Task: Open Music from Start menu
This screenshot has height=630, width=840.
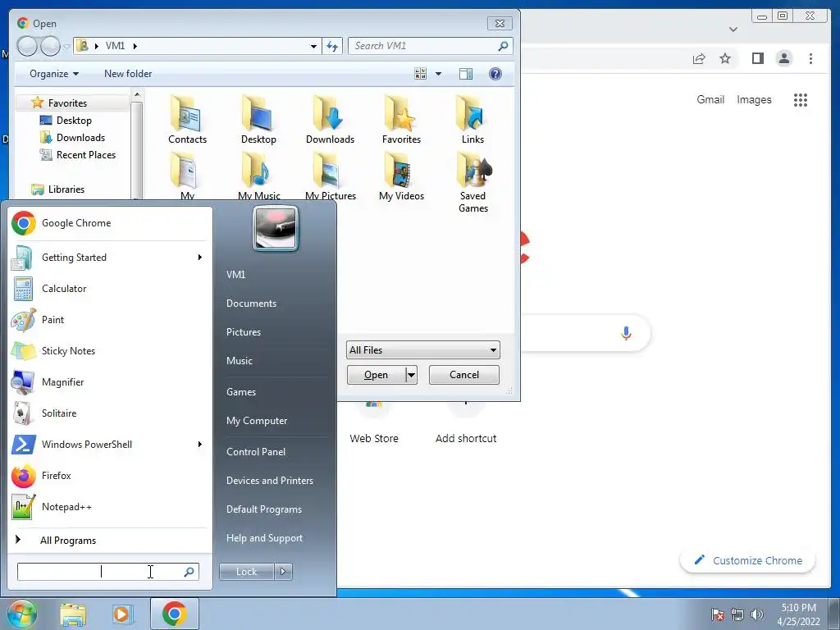Action: coord(240,361)
